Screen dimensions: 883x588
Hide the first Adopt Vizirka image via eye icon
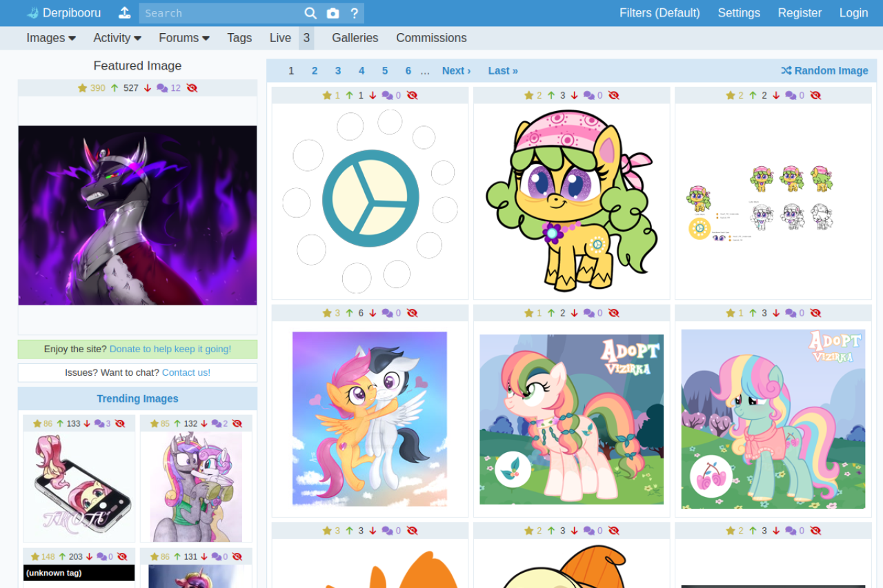point(614,312)
